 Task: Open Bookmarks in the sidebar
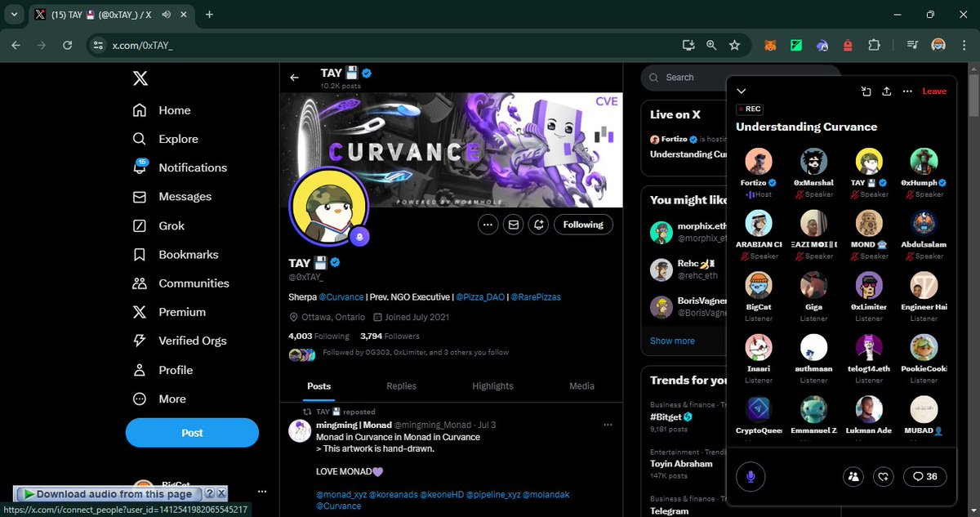176,255
